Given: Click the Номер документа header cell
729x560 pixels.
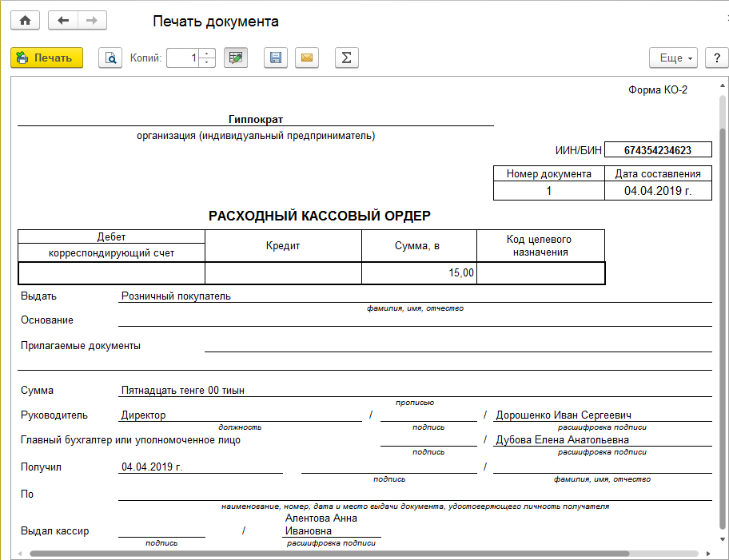Looking at the screenshot, I should pyautogui.click(x=549, y=174).
